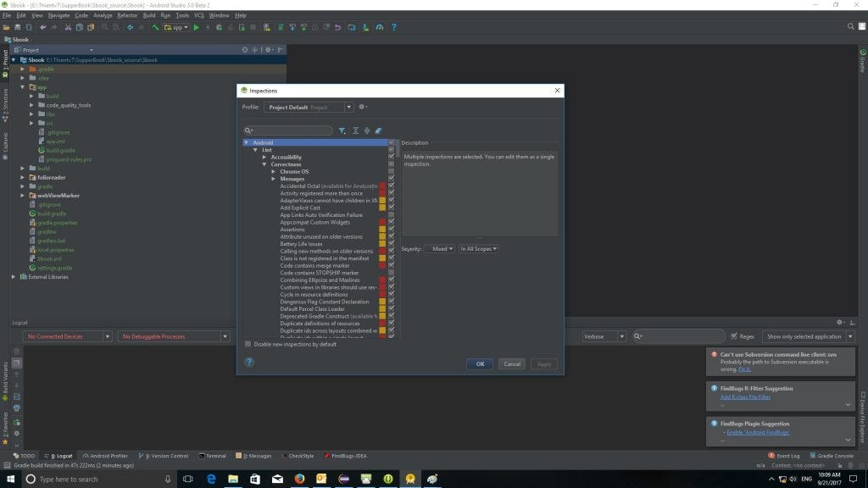Enable Disable new inspections by default checkbox
The height and width of the screenshot is (488, 868).
point(248,344)
